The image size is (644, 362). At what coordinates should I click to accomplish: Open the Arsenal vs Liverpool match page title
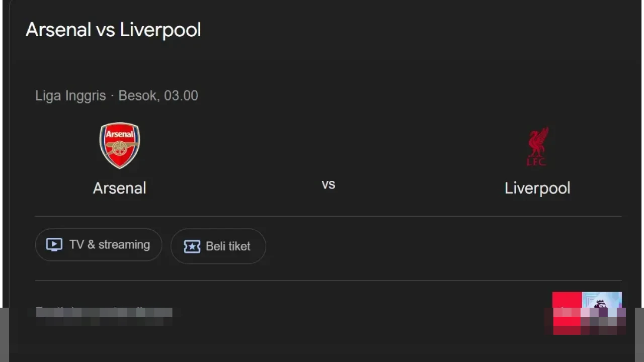coord(113,30)
